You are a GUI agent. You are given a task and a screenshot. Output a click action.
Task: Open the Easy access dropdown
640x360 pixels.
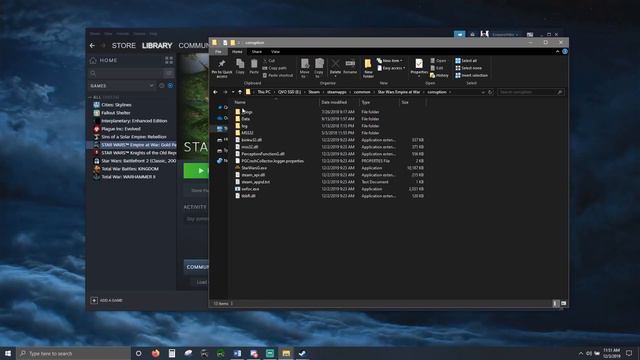click(x=391, y=68)
